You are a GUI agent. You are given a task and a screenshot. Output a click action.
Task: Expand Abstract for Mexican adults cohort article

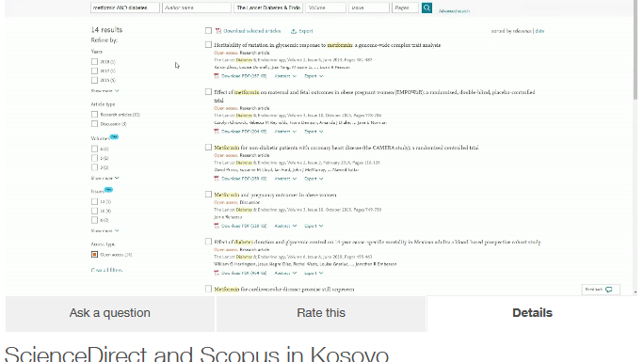pos(285,273)
